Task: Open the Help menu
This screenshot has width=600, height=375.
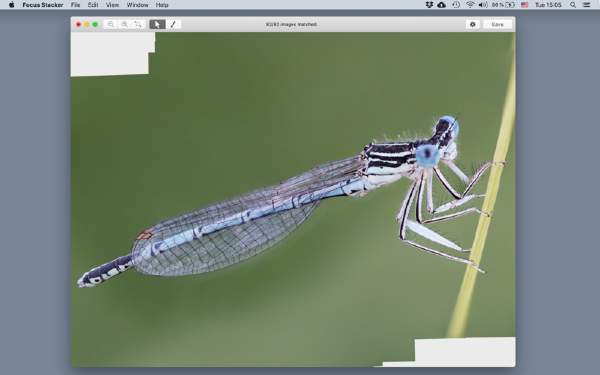Action: click(x=162, y=5)
